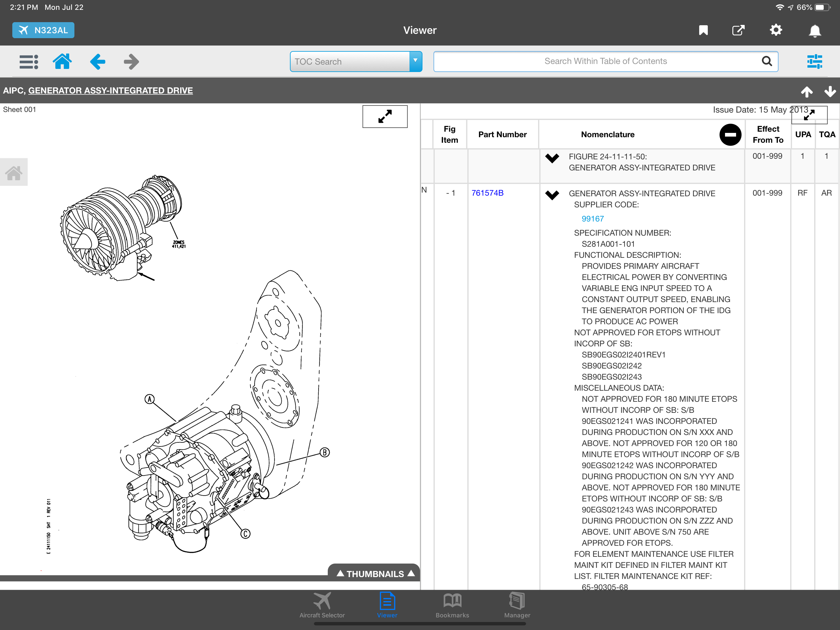The width and height of the screenshot is (840, 630).
Task: Open filter sliders icon at right
Action: point(814,62)
